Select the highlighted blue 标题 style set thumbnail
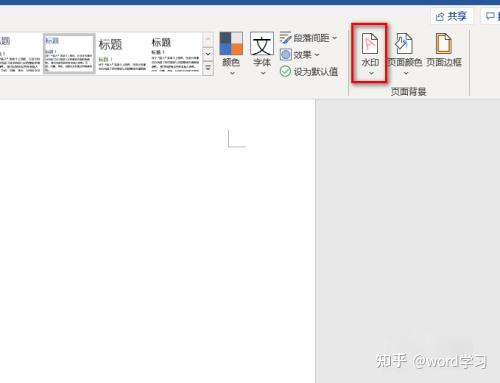Screen dimensions: 500x383 (69, 54)
